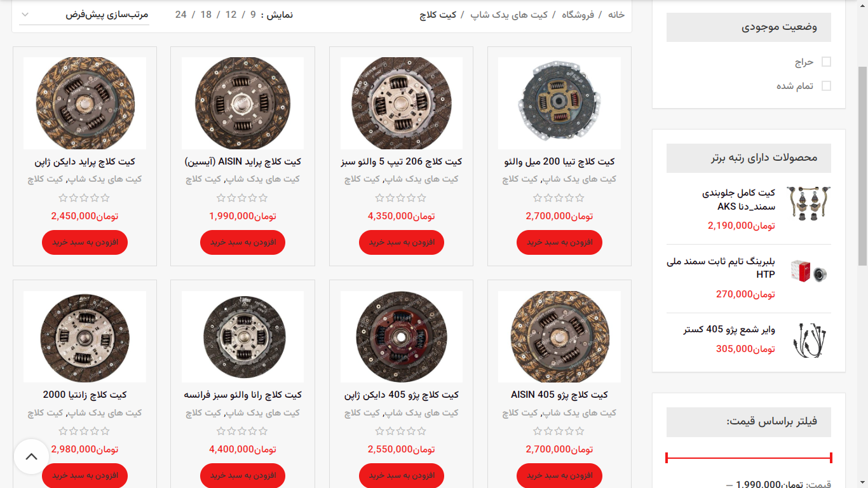Viewport: 868px width, 488px height.
Task: Click the کیت کامل جلوبندی سمند thumbnail
Action: (810, 203)
